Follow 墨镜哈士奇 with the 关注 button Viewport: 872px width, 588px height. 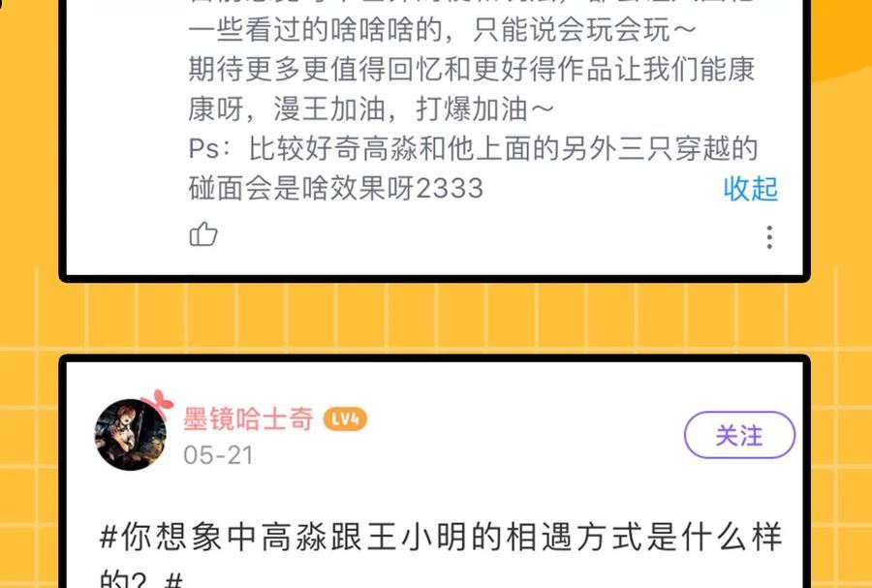click(x=739, y=435)
